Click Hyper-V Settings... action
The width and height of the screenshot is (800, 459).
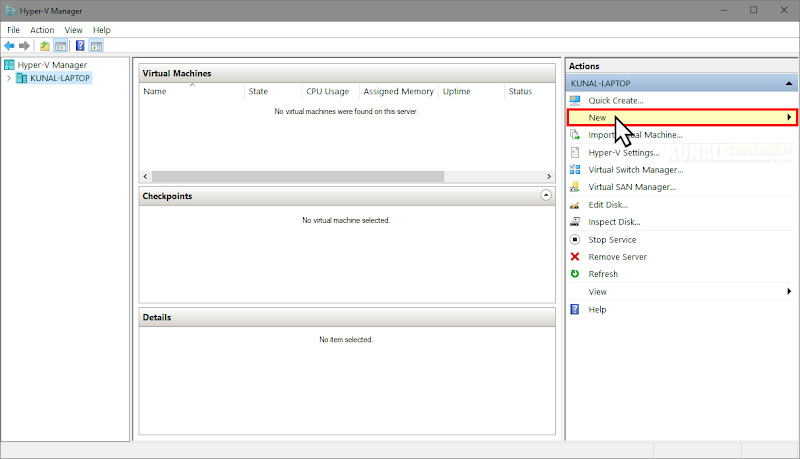pyautogui.click(x=623, y=152)
